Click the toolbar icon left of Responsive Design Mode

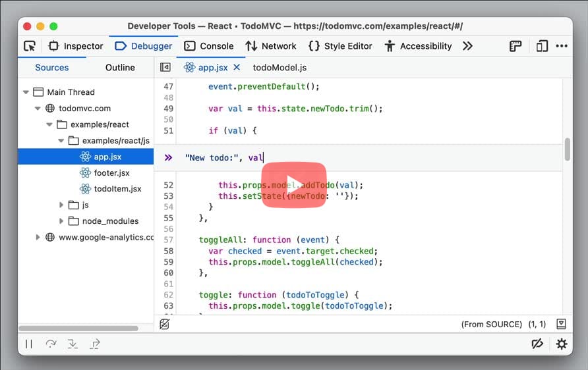515,46
